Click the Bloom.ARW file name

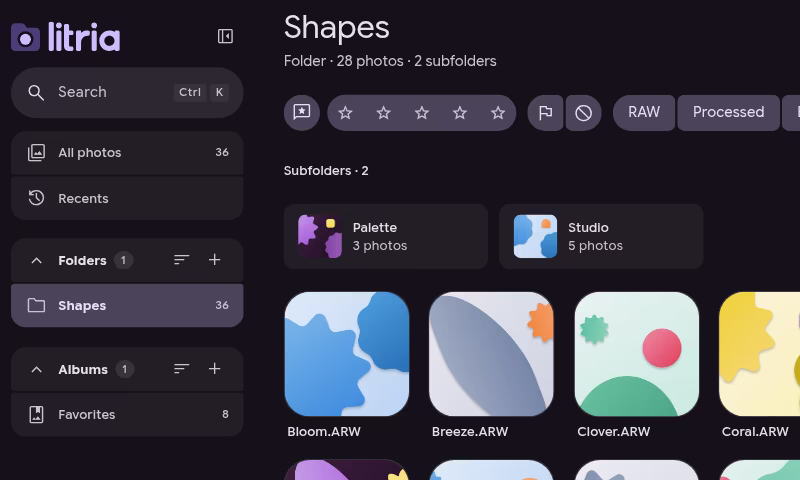[324, 432]
